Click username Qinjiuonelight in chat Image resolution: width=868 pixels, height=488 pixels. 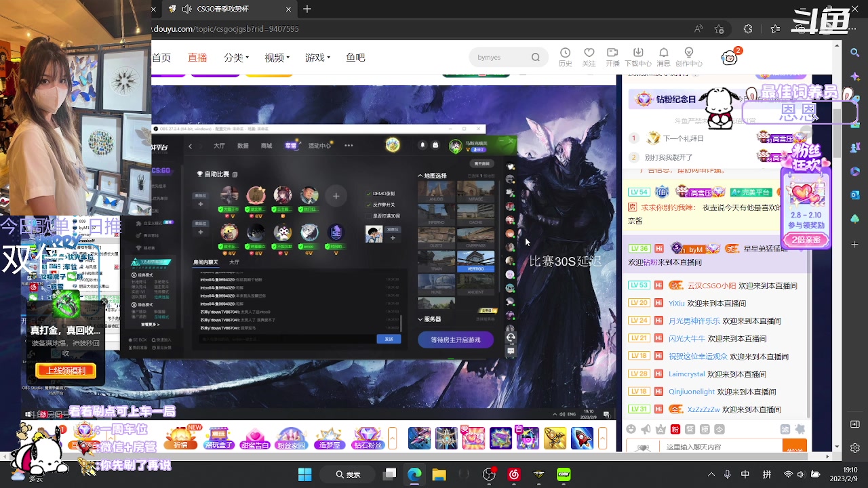(x=692, y=392)
